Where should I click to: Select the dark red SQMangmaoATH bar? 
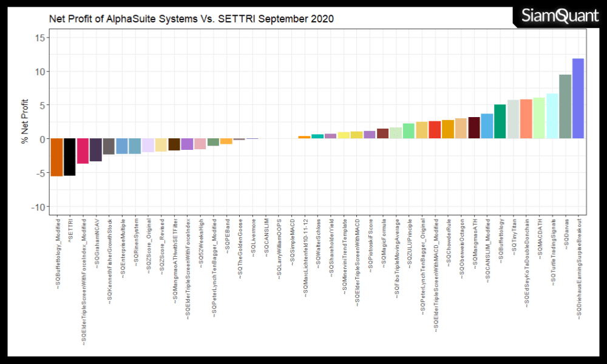[x=474, y=127]
